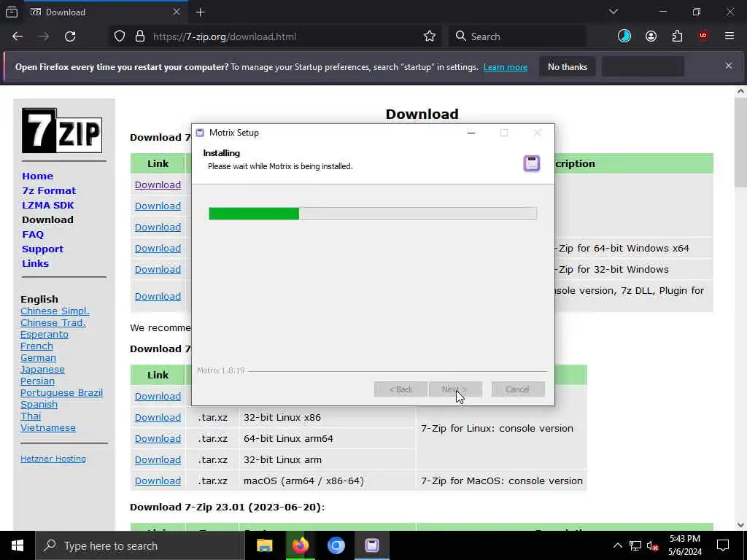747x560 pixels.
Task: Click the 7-Zip logo image
Action: point(62,131)
